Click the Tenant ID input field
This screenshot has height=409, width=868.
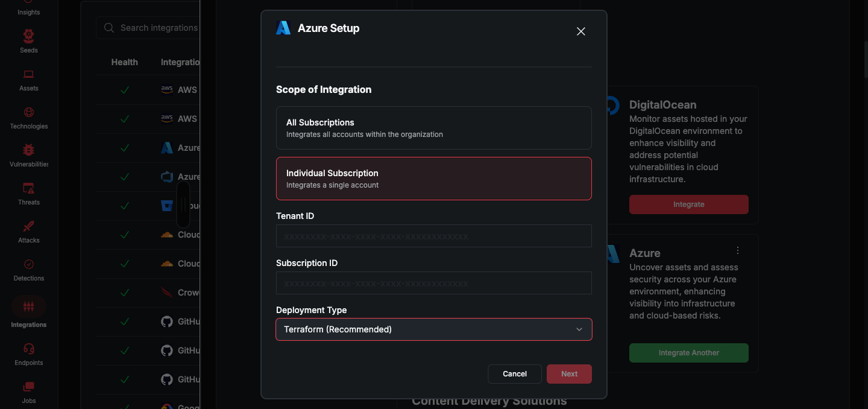coord(434,236)
